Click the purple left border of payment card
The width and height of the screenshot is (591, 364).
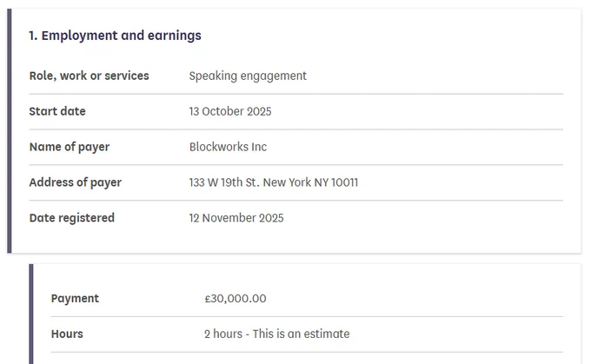pyautogui.click(x=31, y=314)
